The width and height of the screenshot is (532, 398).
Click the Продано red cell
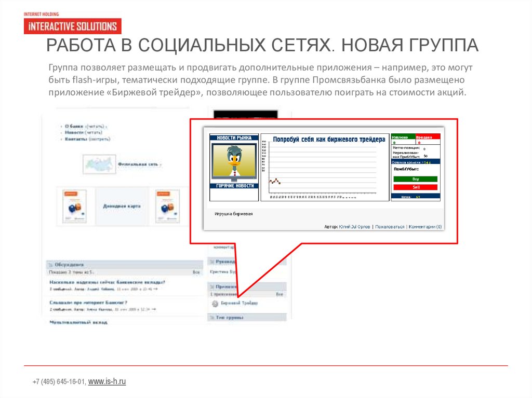point(428,137)
